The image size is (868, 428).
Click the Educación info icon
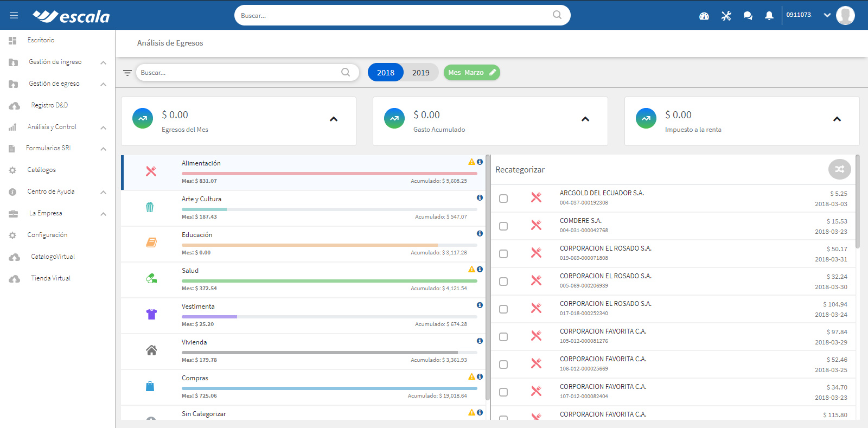tap(480, 233)
